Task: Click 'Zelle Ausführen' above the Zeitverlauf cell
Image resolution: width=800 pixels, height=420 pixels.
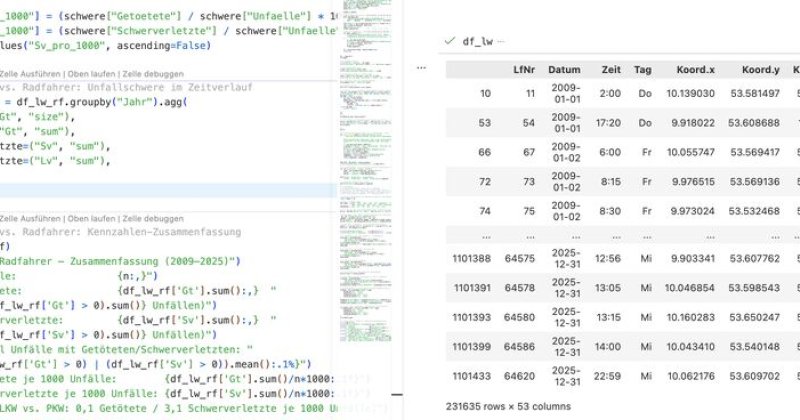Action: click(30, 74)
